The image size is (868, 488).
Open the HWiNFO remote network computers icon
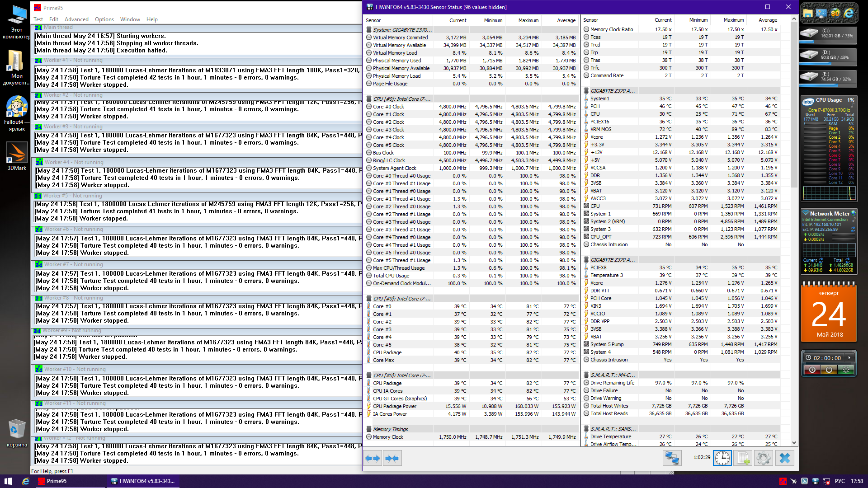(672, 458)
